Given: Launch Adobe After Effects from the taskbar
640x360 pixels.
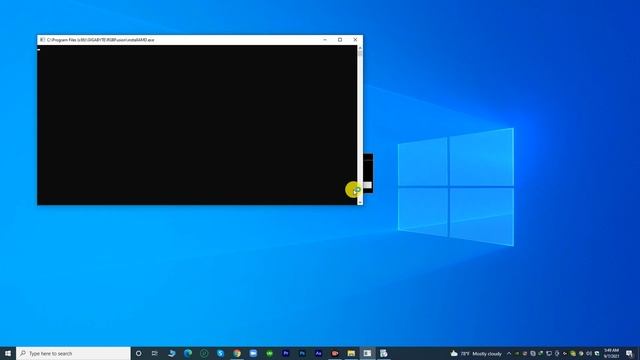Looking at the screenshot, I should 318,353.
